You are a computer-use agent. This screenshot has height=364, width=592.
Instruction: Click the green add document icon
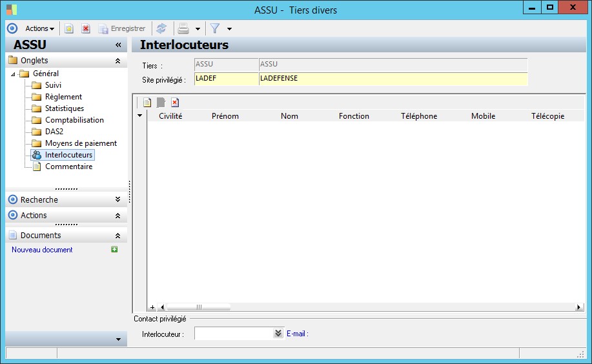click(x=114, y=250)
